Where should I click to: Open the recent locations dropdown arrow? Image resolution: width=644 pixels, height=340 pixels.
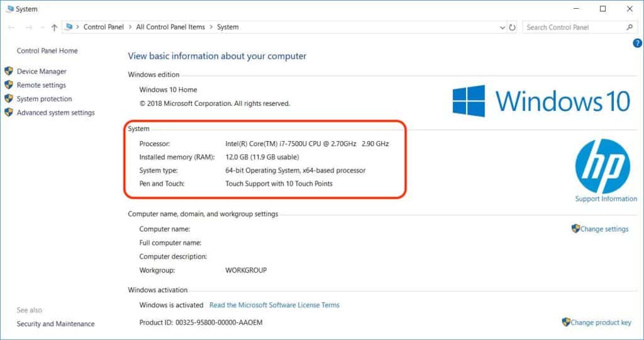tap(43, 28)
